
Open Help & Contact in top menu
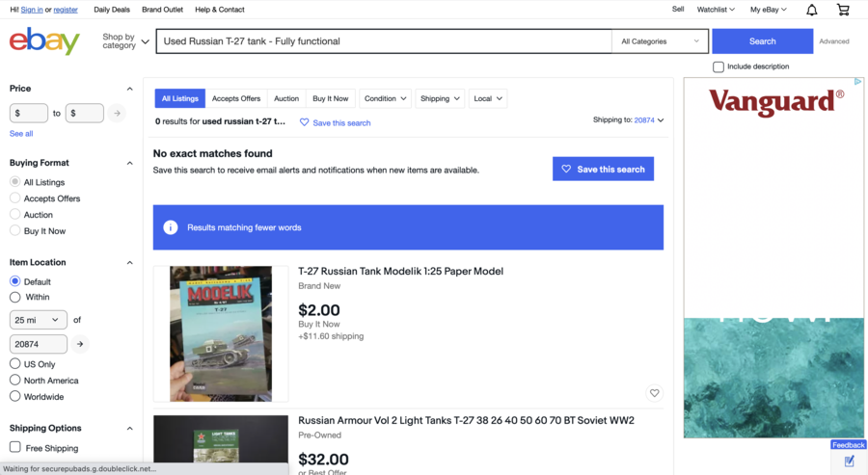220,10
